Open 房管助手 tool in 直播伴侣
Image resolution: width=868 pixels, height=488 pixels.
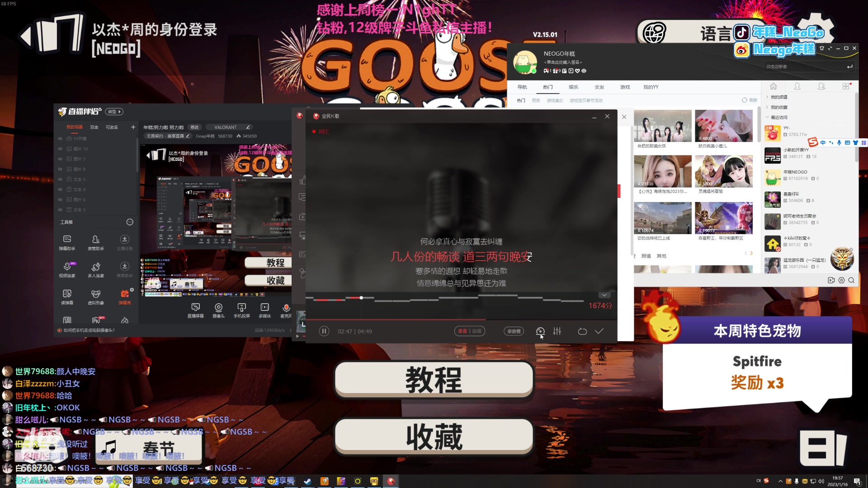pos(95,243)
